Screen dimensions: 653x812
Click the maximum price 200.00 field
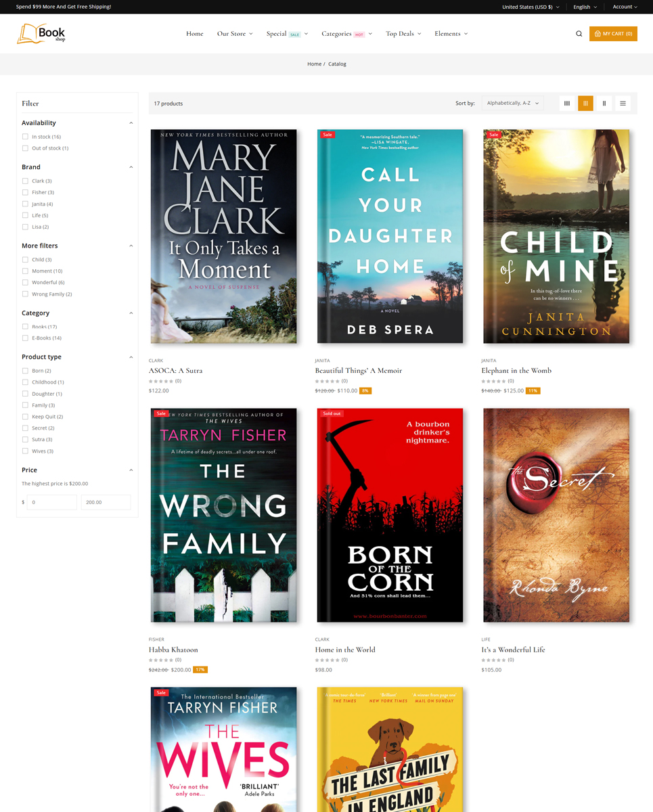pyautogui.click(x=106, y=502)
